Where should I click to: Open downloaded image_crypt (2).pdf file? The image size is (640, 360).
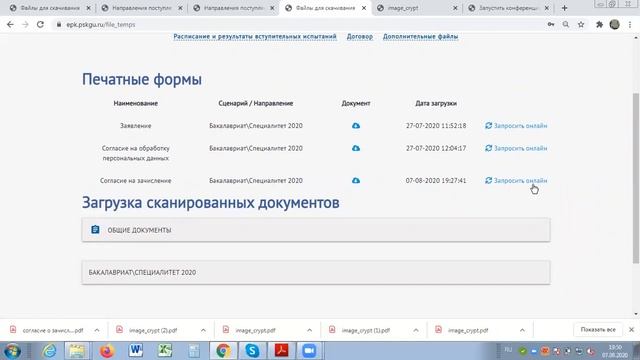153,330
